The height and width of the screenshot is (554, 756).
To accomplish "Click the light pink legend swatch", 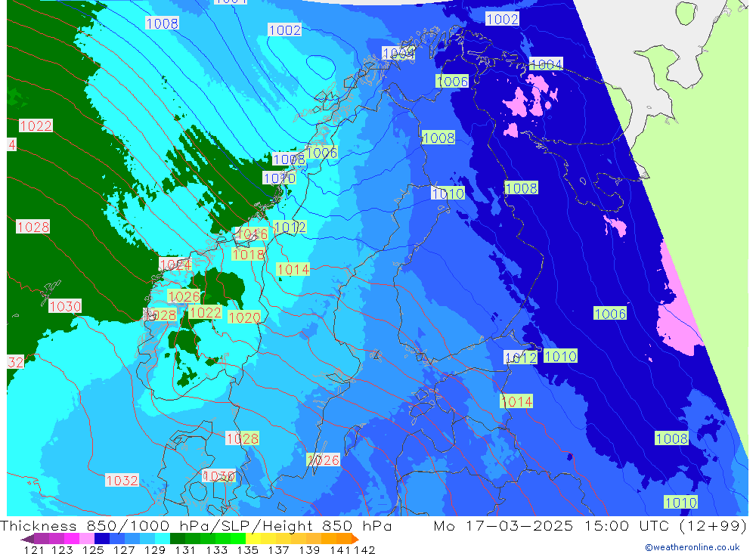I will [87, 539].
